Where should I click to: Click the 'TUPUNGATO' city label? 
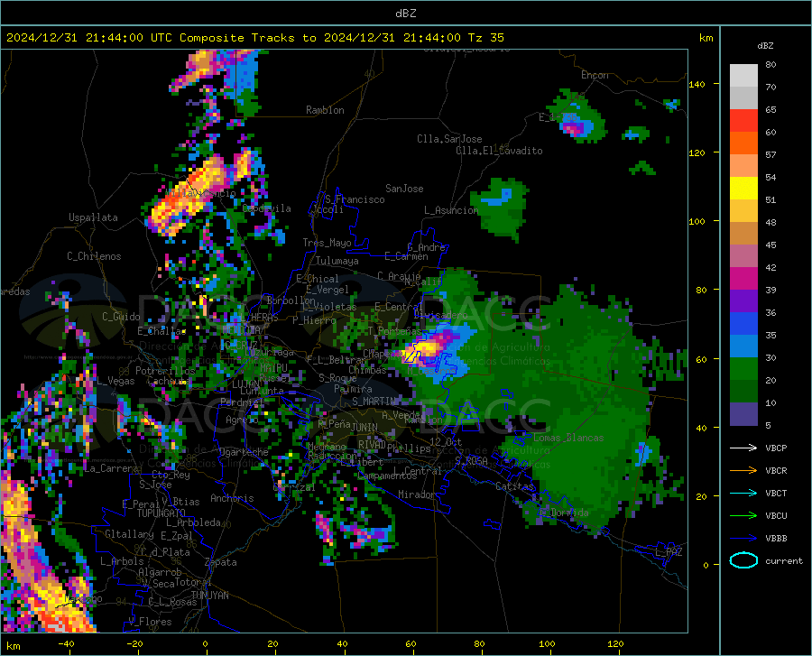[x=161, y=513]
